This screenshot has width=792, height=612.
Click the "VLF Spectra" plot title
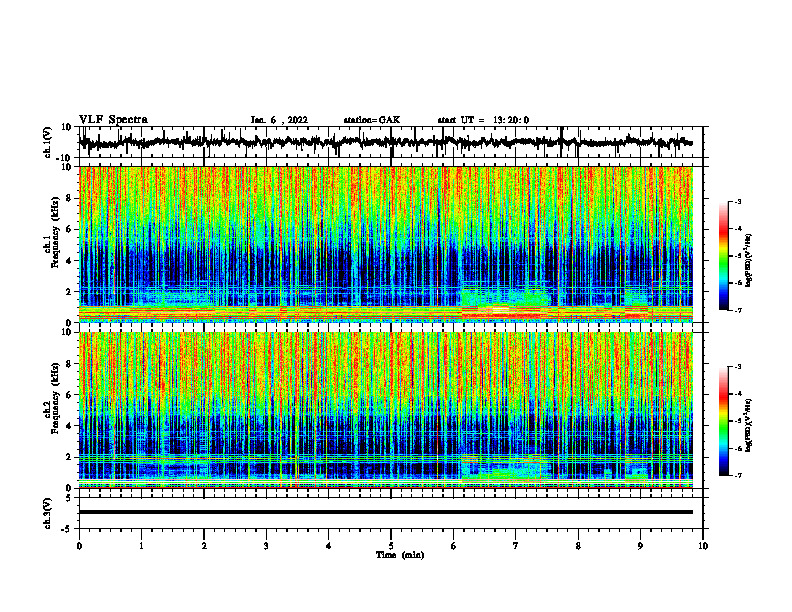coord(113,120)
